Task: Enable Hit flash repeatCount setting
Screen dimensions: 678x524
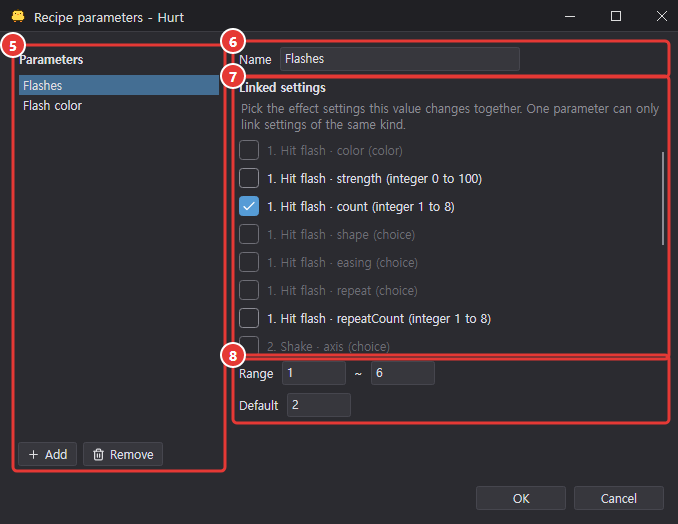Action: pos(249,318)
